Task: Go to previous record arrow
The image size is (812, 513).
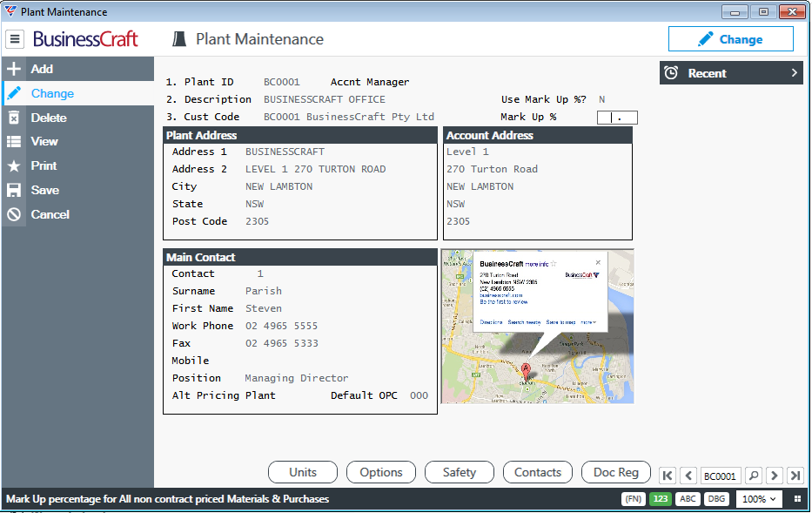Action: 688,476
